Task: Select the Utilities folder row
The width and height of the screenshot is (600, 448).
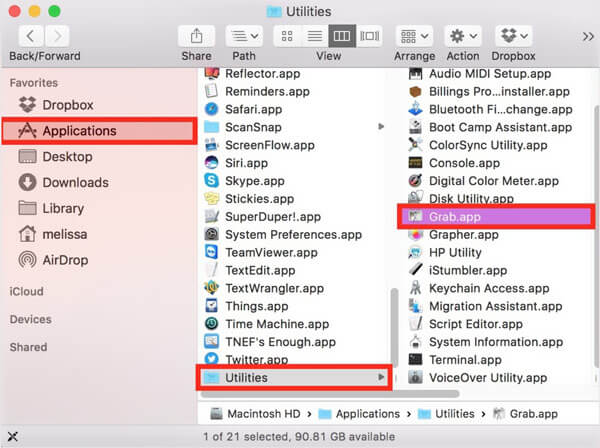Action: tap(294, 378)
